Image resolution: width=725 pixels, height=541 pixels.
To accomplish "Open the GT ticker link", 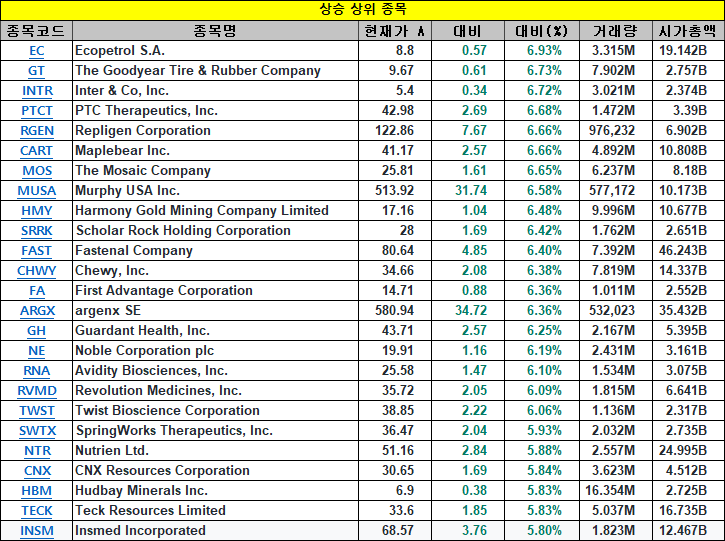I will tap(37, 71).
